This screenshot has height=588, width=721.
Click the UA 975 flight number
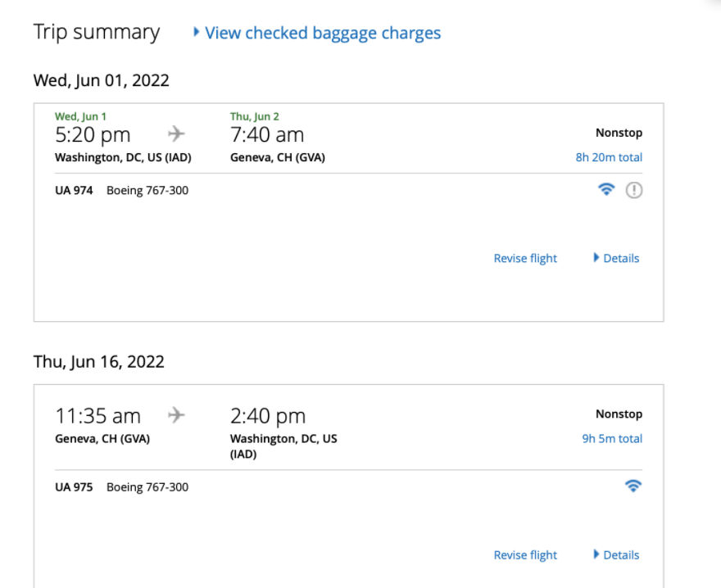click(74, 487)
